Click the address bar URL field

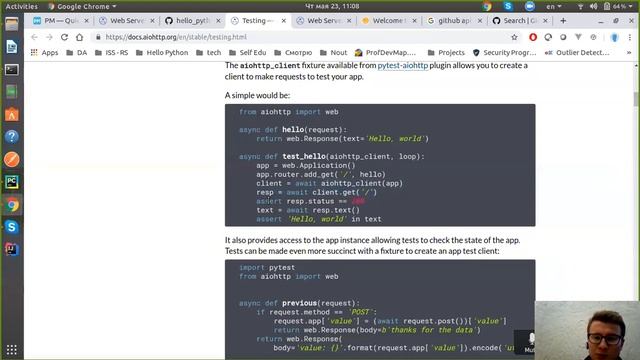pos(302,37)
